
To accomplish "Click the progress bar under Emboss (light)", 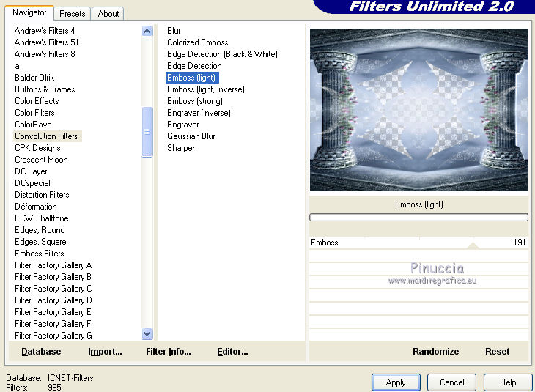I will [418, 218].
